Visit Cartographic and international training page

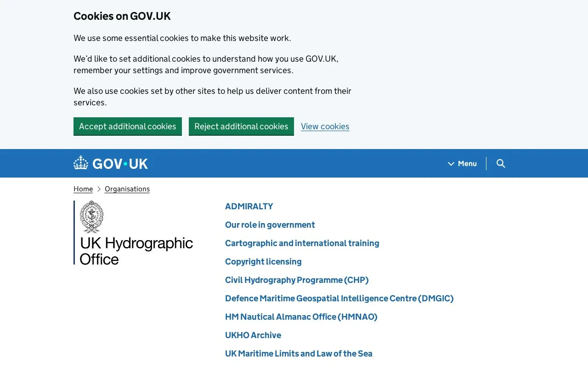[302, 243]
